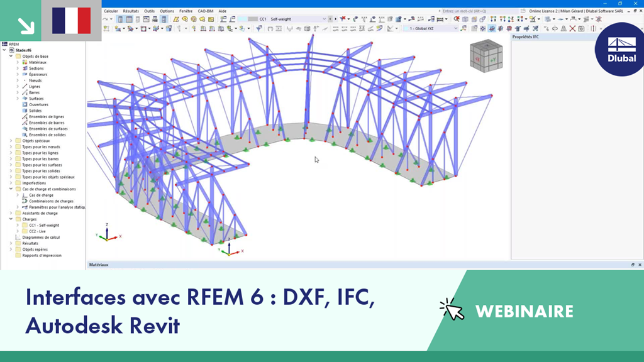The width and height of the screenshot is (644, 362).
Task: Select CC2 - Live load folder
Action: pos(37,231)
